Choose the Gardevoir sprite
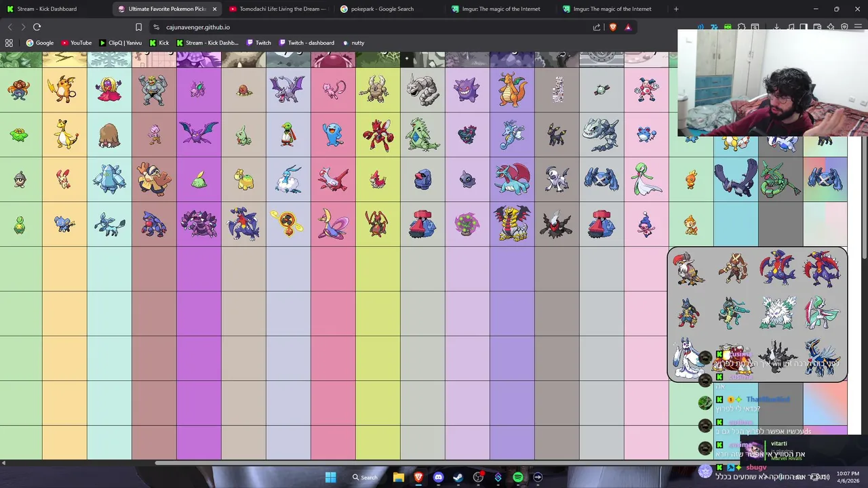 point(646,179)
